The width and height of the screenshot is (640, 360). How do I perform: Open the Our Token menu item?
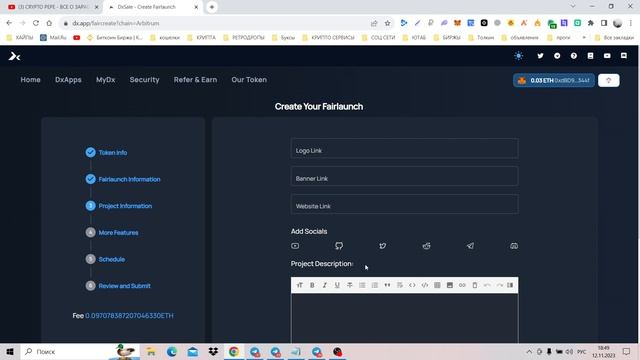(249, 80)
